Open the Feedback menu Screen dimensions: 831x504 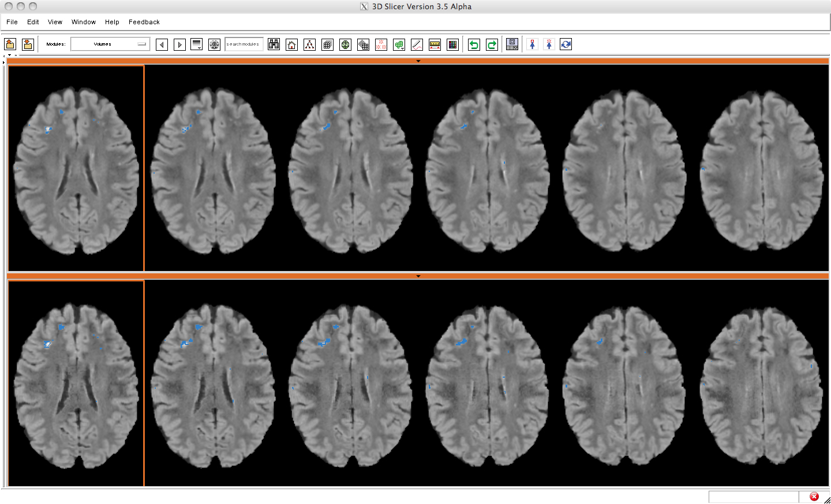coord(144,22)
